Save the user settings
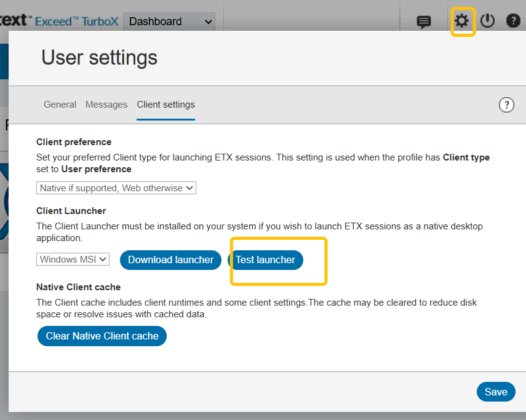The width and height of the screenshot is (526, 420). (x=496, y=392)
